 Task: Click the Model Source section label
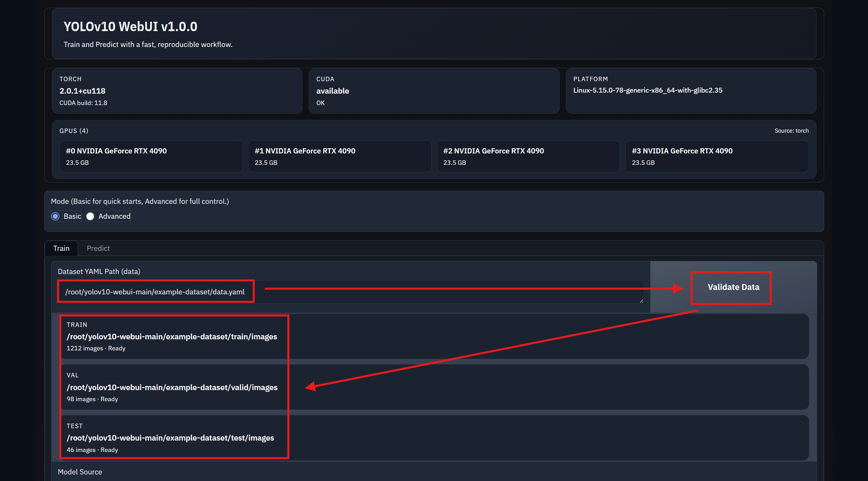click(80, 472)
